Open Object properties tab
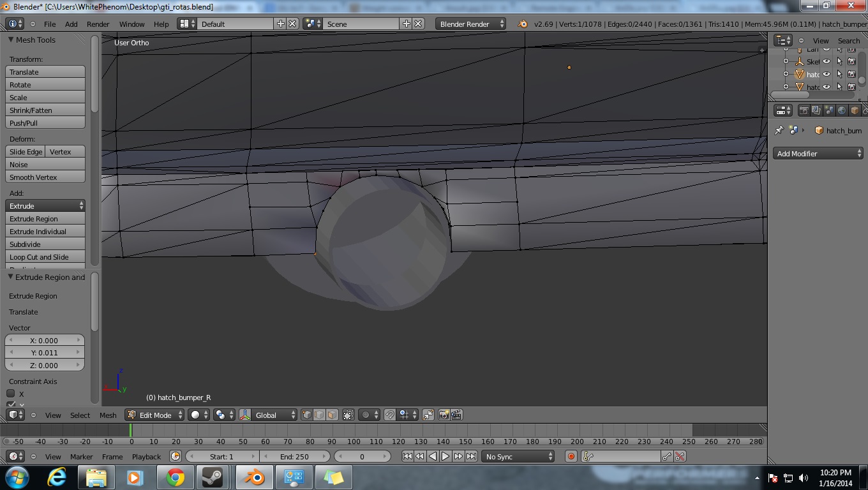Viewport: 868px width, 490px height. tap(855, 110)
